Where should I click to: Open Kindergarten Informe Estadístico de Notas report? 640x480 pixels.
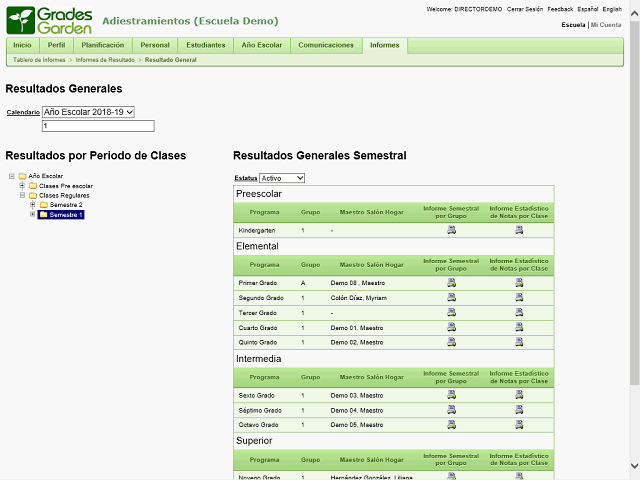(519, 230)
